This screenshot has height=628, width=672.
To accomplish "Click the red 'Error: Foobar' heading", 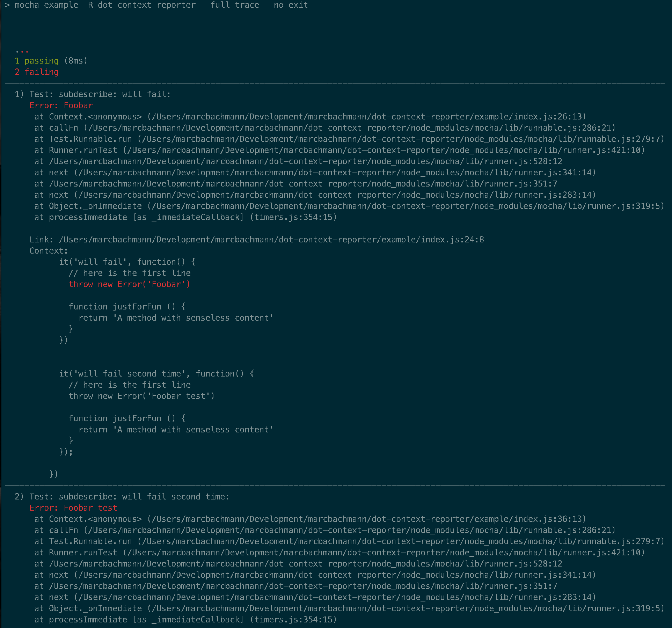I will click(x=61, y=105).
